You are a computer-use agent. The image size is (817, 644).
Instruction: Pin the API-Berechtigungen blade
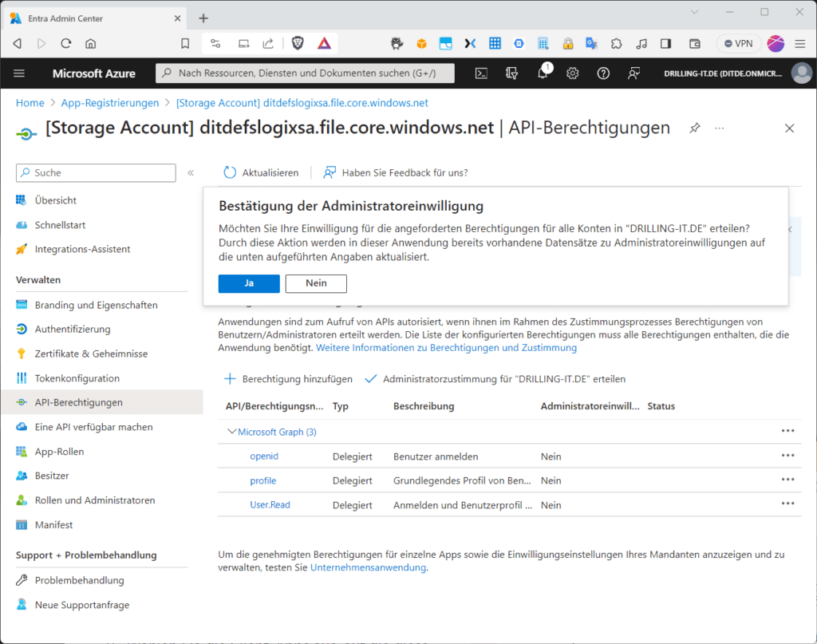point(695,128)
